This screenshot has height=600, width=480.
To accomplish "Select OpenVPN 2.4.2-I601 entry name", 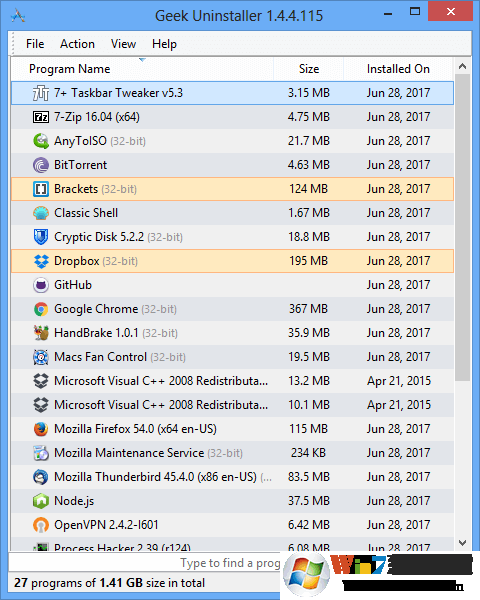I will click(x=106, y=525).
